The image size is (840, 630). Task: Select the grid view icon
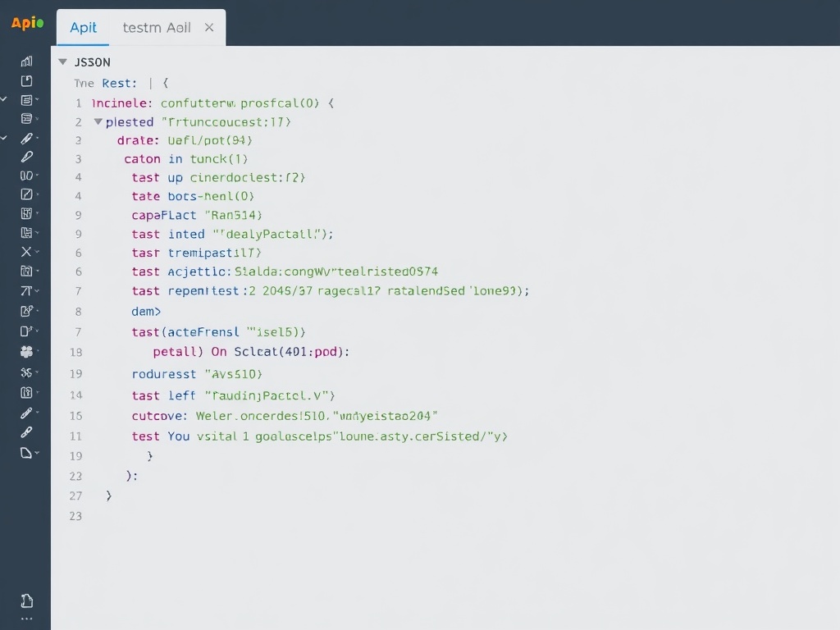[27, 213]
